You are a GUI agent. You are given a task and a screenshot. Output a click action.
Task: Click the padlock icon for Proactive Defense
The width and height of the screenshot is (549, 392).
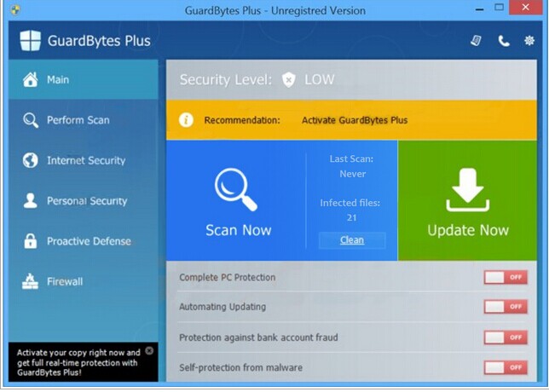[31, 241]
